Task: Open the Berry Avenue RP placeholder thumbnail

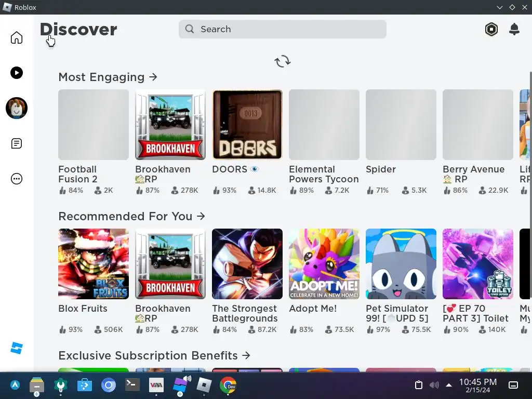Action: click(x=478, y=125)
